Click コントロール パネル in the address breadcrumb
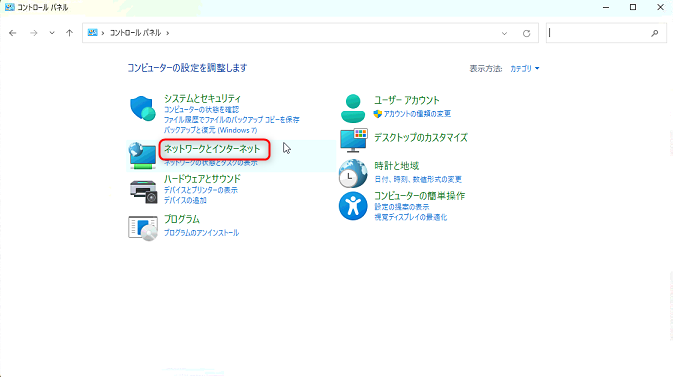 tap(135, 33)
